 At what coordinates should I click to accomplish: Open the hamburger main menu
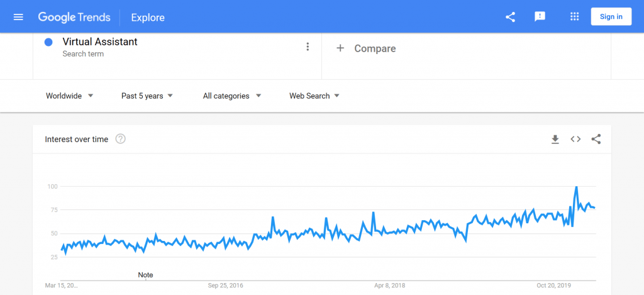(18, 17)
